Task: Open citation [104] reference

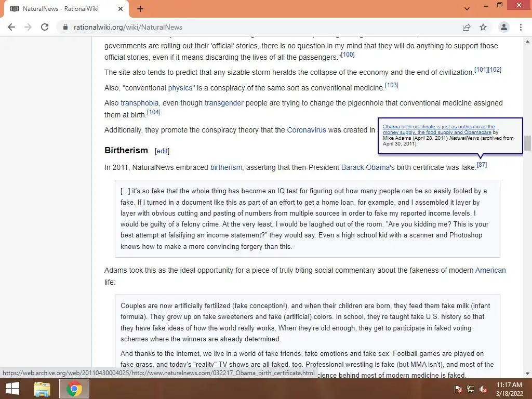Action: pos(154,112)
